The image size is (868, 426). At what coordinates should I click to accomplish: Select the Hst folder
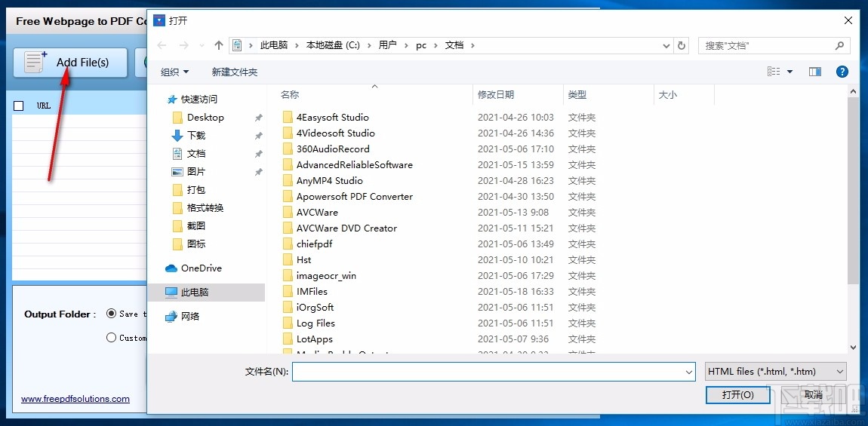point(303,260)
